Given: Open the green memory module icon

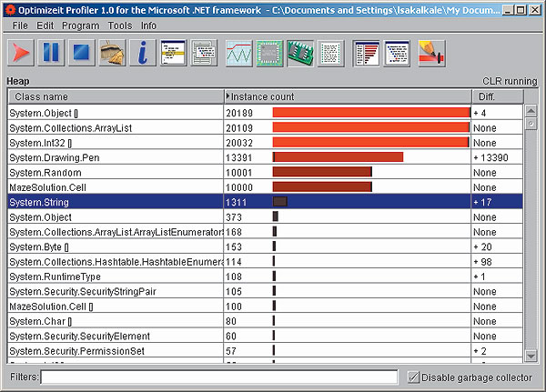Looking at the screenshot, I should coord(300,53).
